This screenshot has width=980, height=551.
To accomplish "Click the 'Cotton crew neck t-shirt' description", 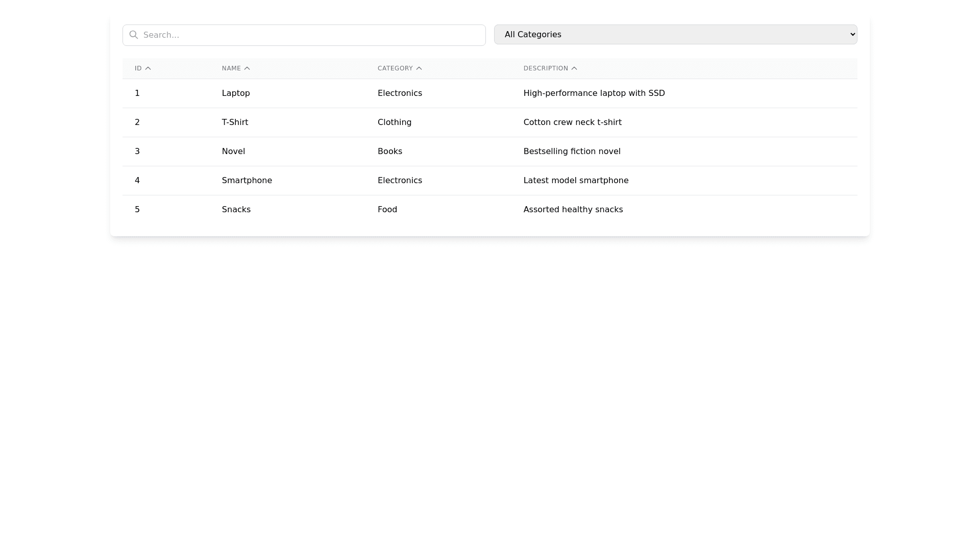I will click(x=572, y=122).
